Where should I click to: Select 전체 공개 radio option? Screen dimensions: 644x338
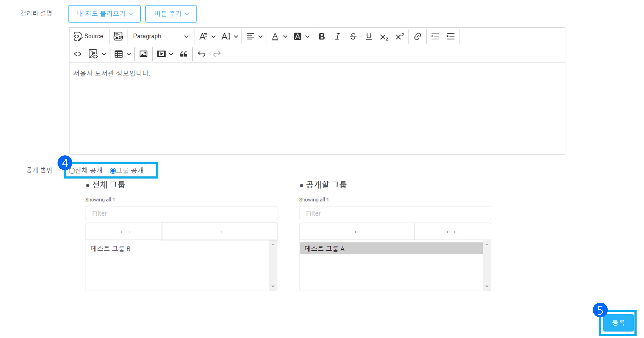(x=72, y=171)
